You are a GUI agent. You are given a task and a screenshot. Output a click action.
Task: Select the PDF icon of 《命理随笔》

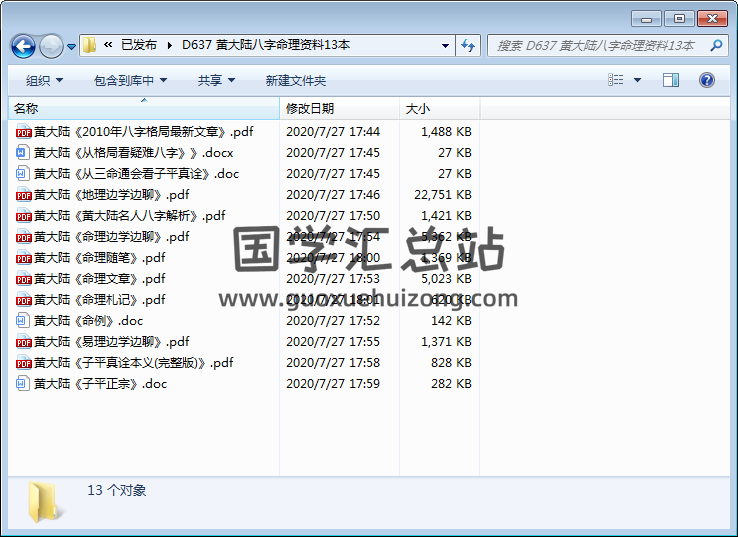tap(24, 258)
